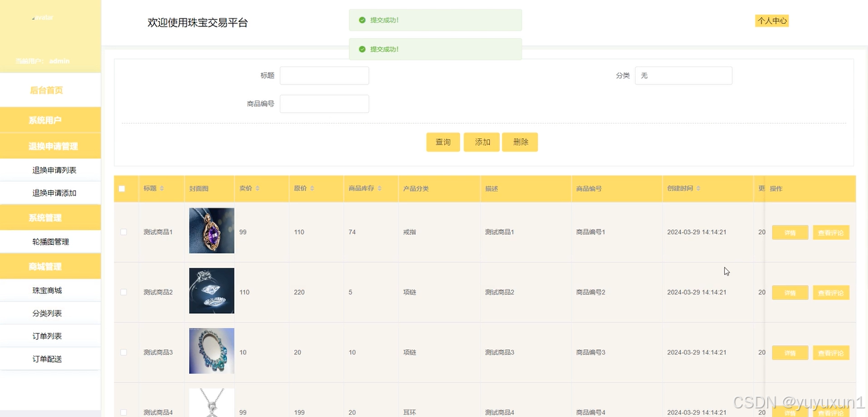
Task: Check the box for 测试商品2 row
Action: click(x=123, y=292)
